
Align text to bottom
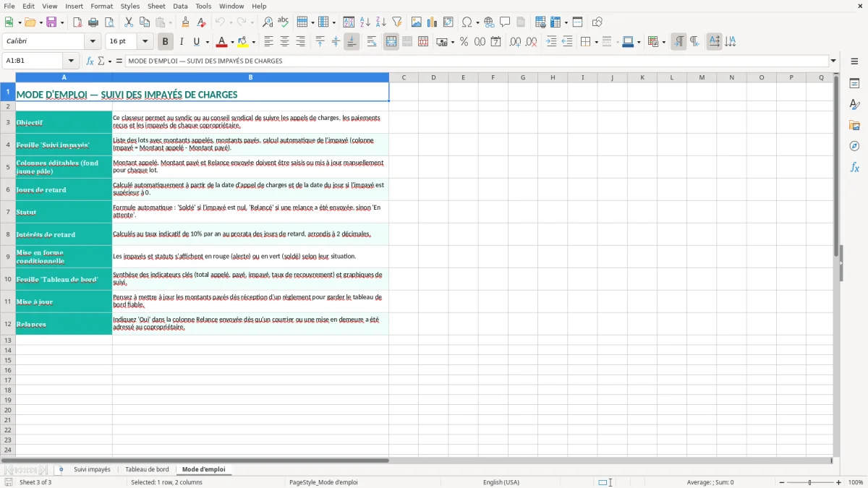[352, 42]
